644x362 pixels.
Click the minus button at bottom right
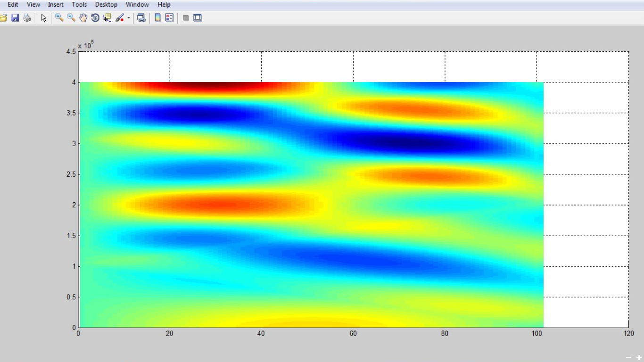[x=628, y=358]
